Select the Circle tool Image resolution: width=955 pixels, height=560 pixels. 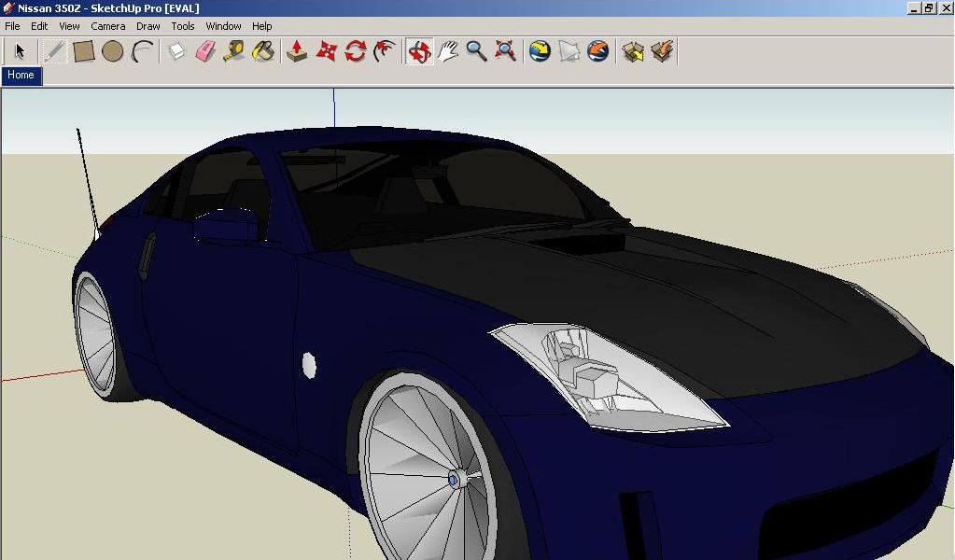[x=113, y=51]
